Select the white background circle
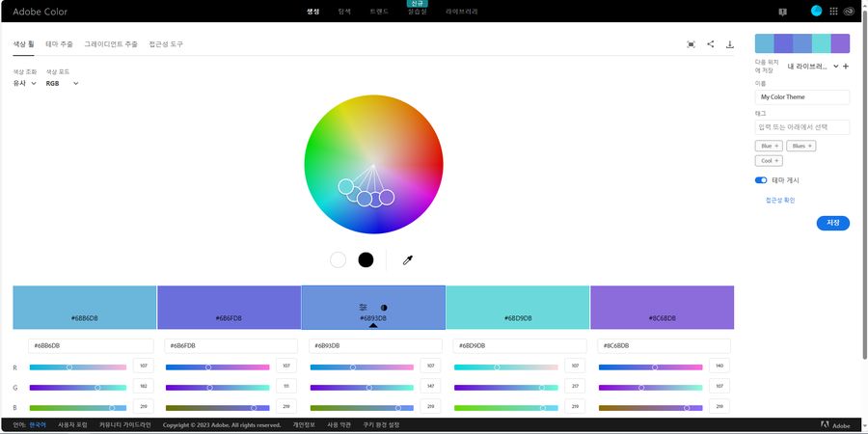Screen dimensions: 868x434 [338, 259]
